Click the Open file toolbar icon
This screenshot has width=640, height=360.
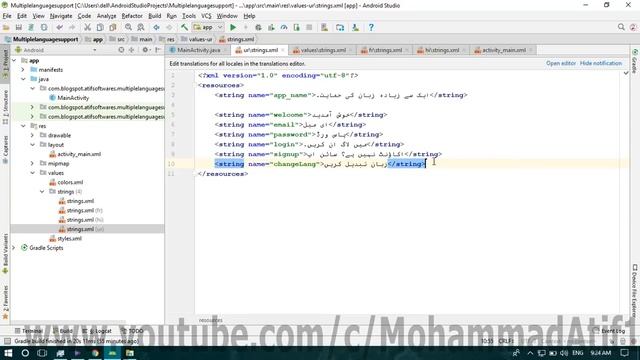(x=6, y=27)
